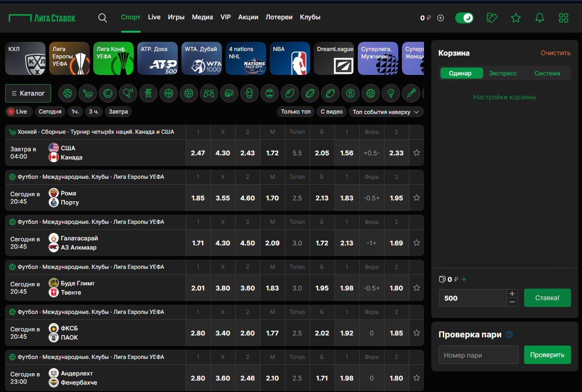582x392 pixels.
Task: Select the esports gamepad icon
Action: tap(209, 93)
